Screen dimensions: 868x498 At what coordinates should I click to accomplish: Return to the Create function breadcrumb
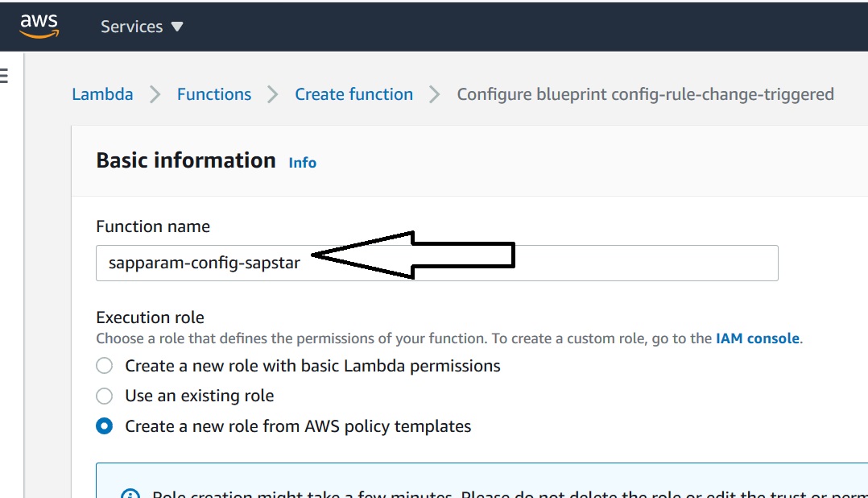[353, 94]
